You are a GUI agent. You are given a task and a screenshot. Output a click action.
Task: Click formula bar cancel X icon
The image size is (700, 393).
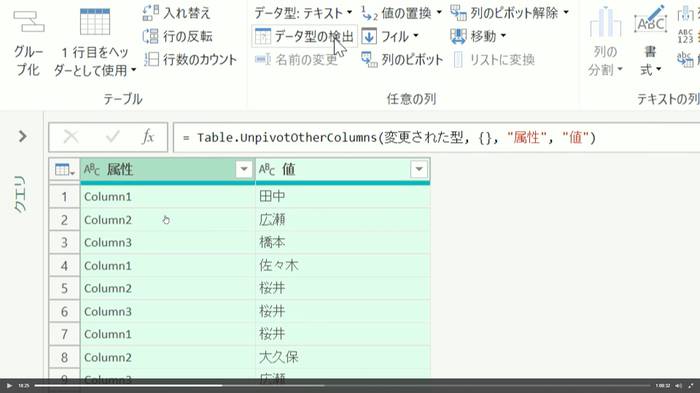point(71,137)
